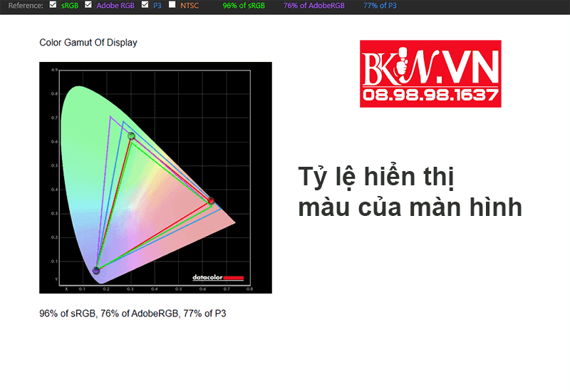Click the blue primary marker on gamut chart
Image resolution: width=570 pixels, height=392 pixels.
point(96,270)
